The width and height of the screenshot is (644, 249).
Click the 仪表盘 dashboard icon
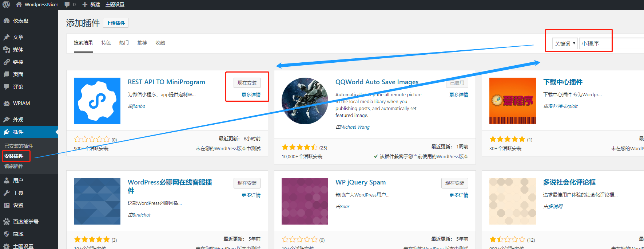[7, 21]
